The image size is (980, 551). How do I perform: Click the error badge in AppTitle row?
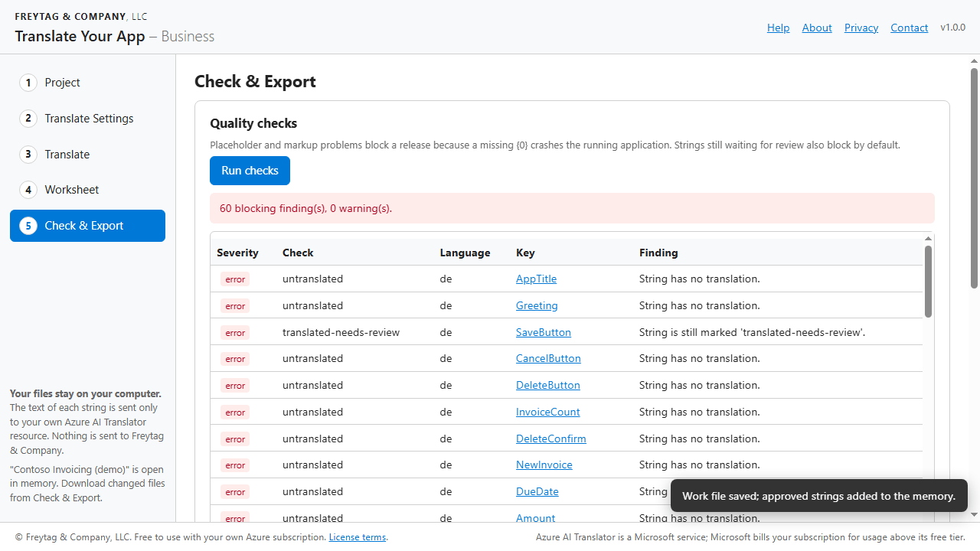(x=235, y=279)
